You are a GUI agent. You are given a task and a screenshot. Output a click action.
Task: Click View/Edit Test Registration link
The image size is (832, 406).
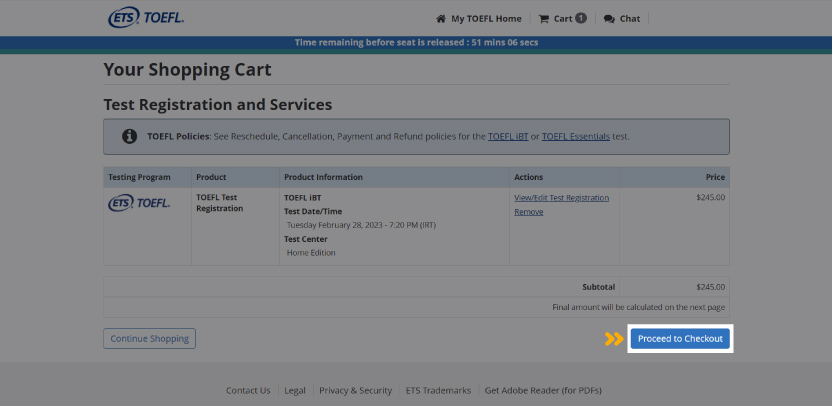(561, 197)
